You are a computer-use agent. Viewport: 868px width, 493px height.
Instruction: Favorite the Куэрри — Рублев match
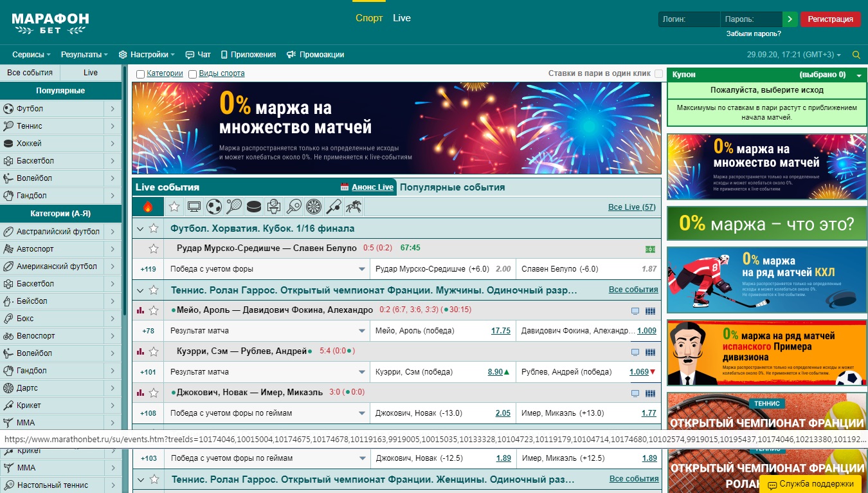click(x=154, y=351)
